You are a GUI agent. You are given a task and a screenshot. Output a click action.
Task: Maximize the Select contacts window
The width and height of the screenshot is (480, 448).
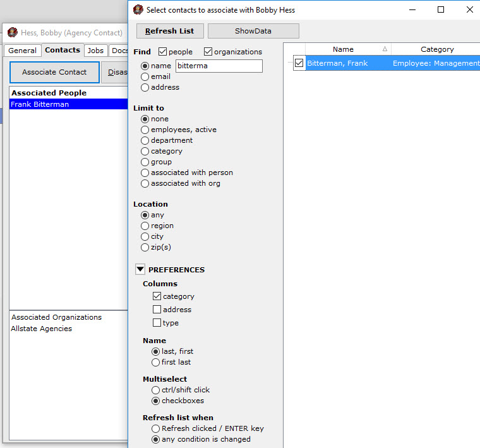(441, 10)
